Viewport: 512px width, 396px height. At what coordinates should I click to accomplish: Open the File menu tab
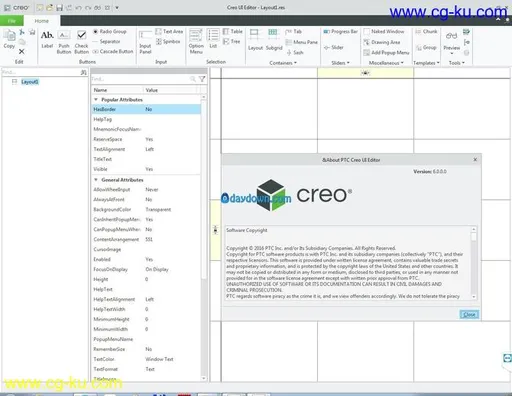point(12,21)
